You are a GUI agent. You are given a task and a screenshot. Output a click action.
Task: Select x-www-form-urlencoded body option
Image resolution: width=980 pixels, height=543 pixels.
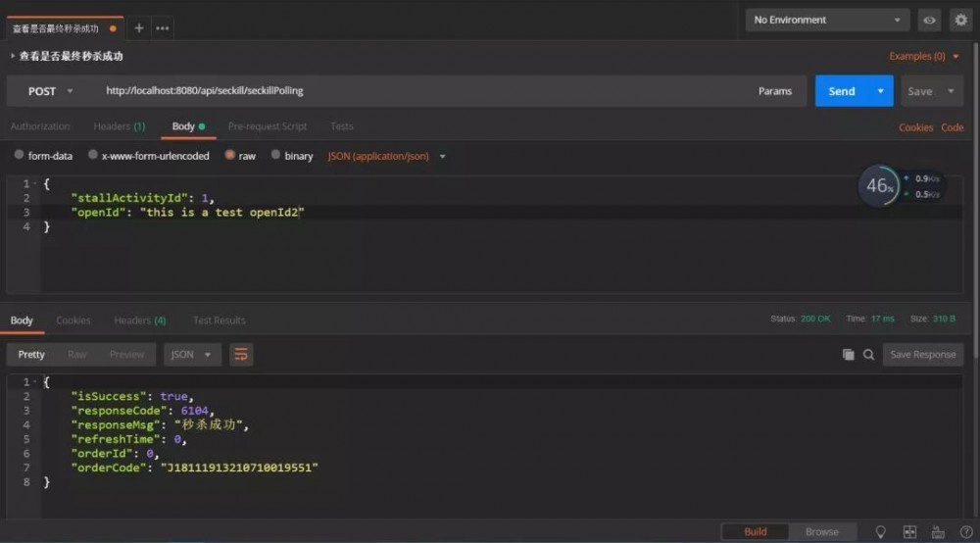(148, 156)
